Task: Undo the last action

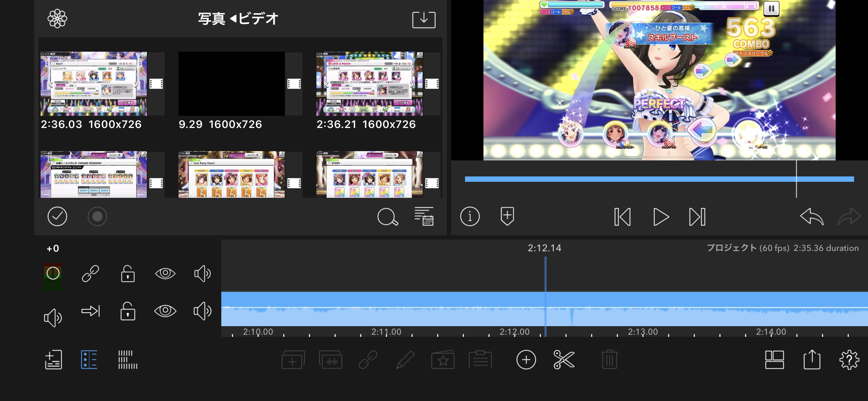Action: coord(812,217)
